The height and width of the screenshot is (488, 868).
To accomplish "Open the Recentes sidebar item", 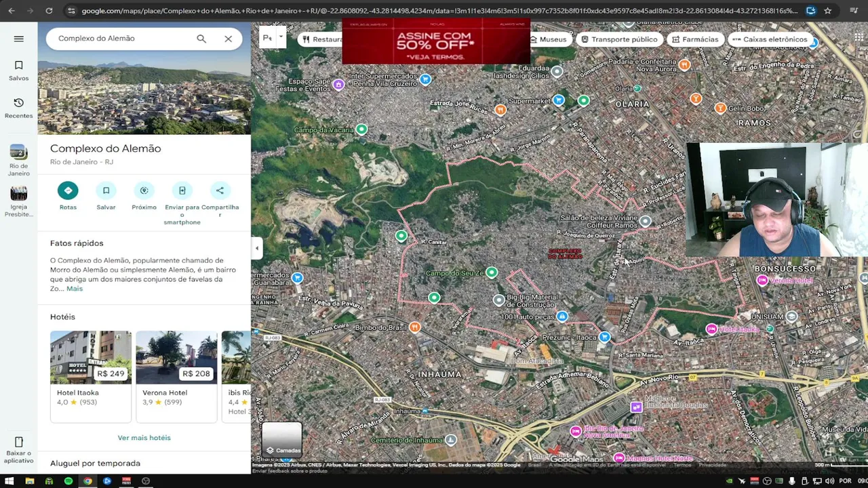I will coord(19,108).
